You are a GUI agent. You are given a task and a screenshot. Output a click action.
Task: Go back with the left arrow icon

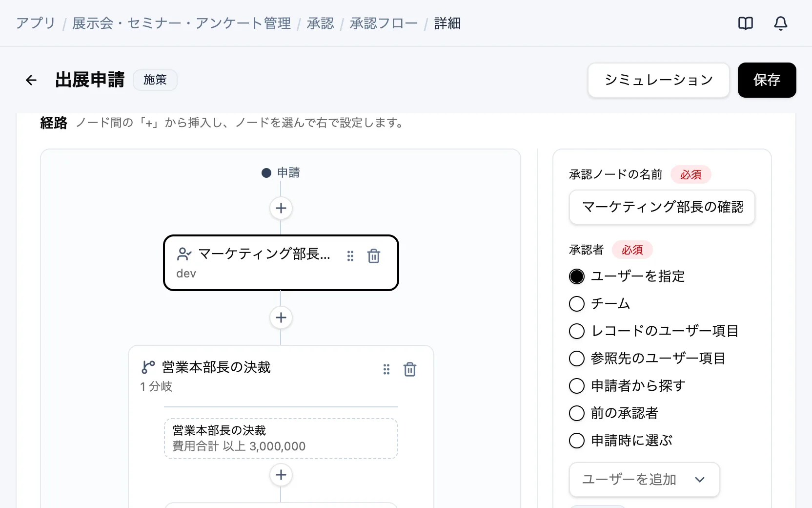(31, 80)
